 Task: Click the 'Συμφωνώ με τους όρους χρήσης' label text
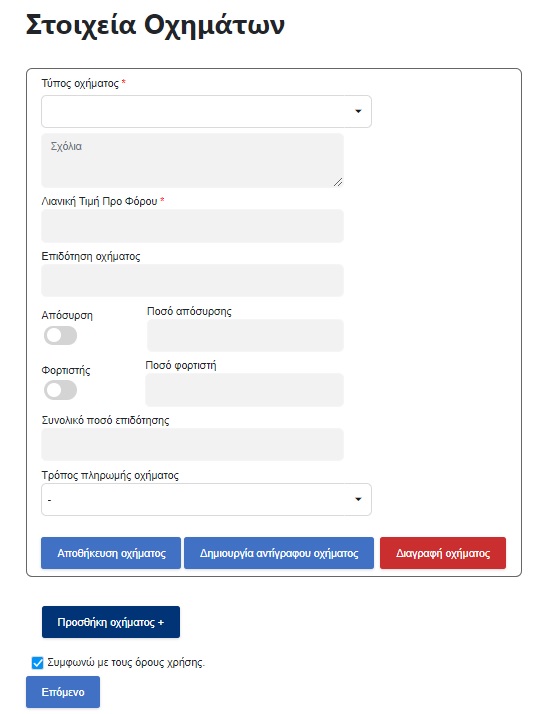point(126,663)
